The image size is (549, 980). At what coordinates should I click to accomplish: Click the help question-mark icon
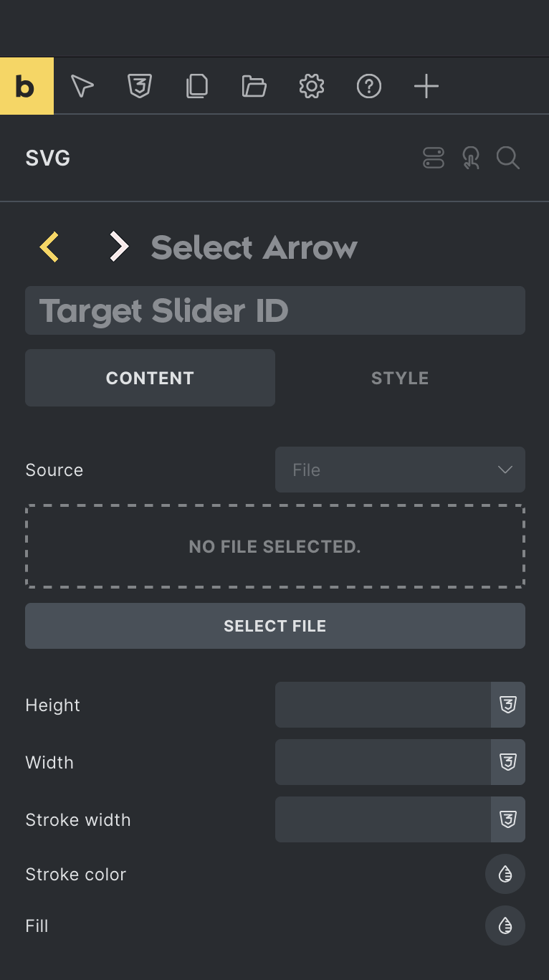368,85
